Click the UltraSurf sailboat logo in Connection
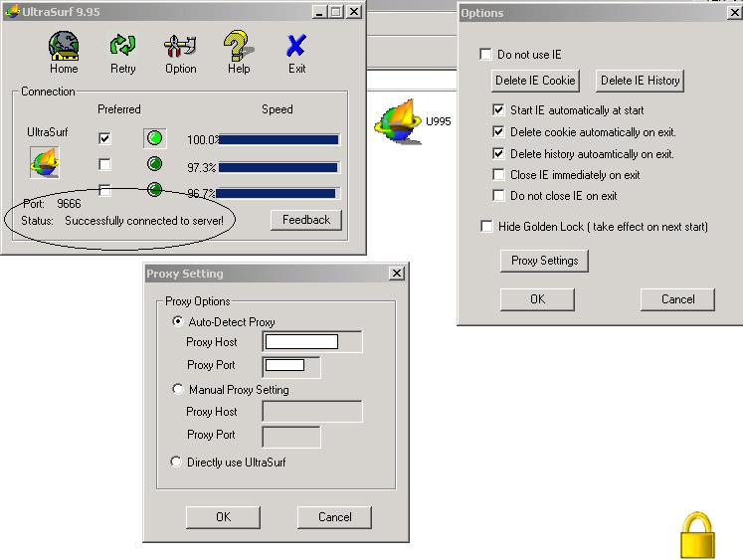The image size is (743, 560). click(45, 162)
